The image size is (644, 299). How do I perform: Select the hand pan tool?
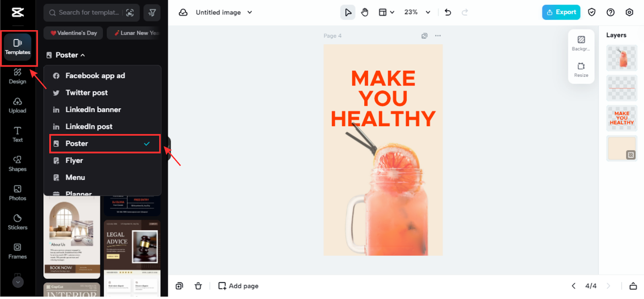click(x=365, y=13)
